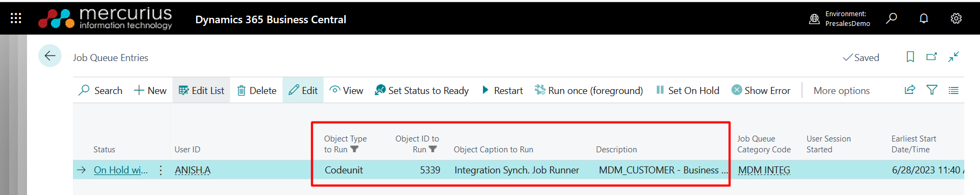The width and height of the screenshot is (980, 195).
Task: Open the notifications bell
Action: pyautogui.click(x=924, y=18)
